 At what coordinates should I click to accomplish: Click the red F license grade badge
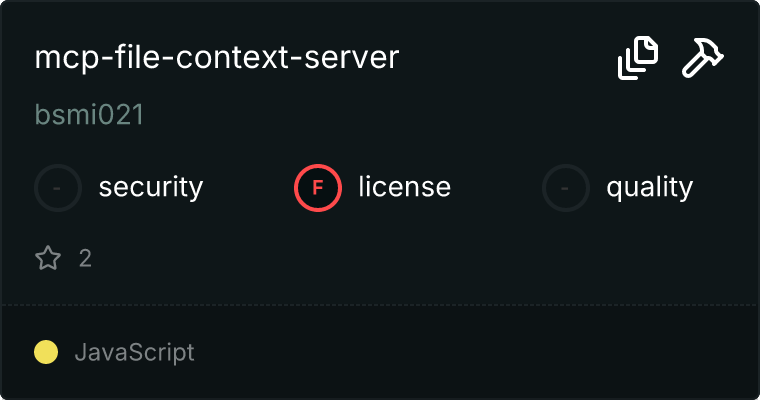318,187
